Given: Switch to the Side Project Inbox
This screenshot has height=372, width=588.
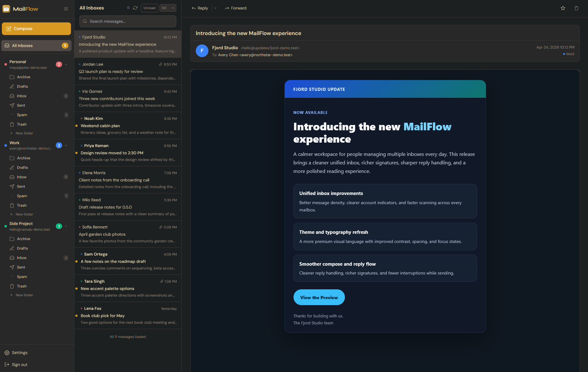Looking at the screenshot, I should pos(21,258).
